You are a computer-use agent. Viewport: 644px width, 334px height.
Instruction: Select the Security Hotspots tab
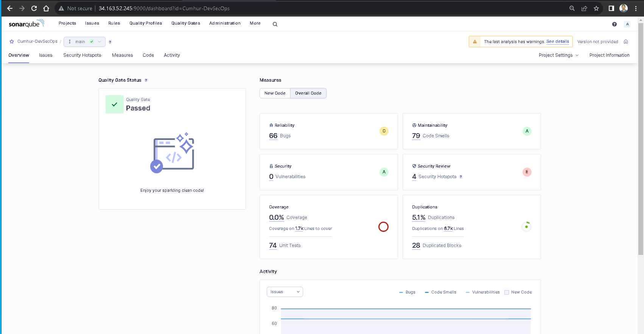[82, 55]
